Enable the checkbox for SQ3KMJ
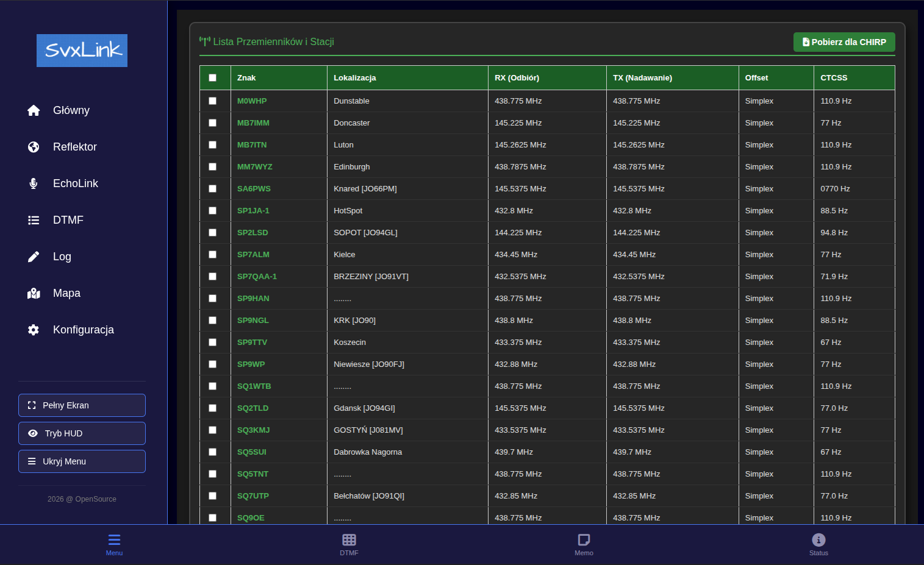The image size is (924, 565). pos(213,430)
